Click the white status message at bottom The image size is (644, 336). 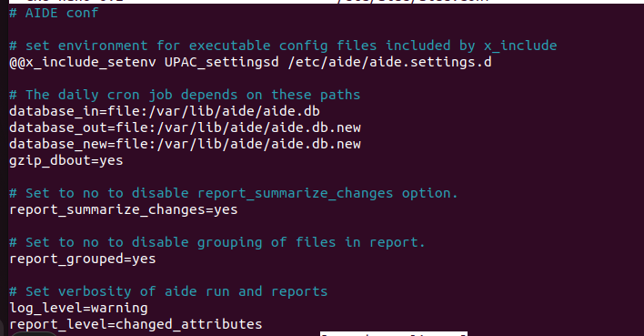pos(394,333)
